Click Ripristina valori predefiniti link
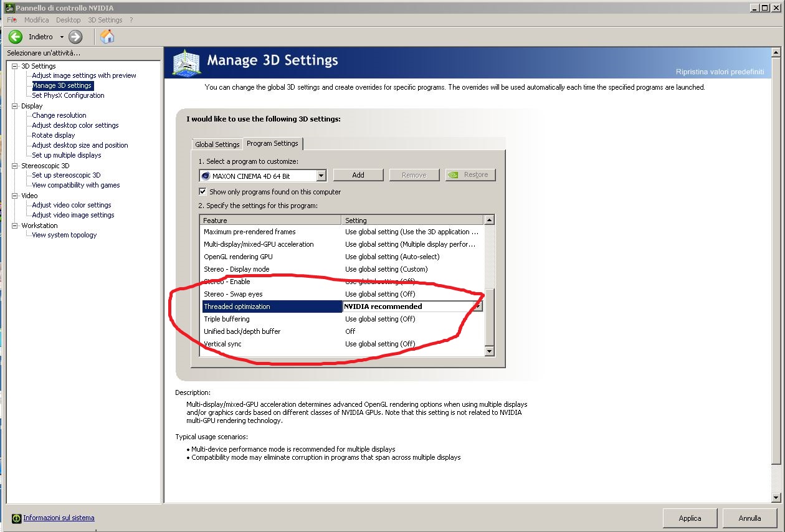This screenshot has width=785, height=532. (720, 72)
